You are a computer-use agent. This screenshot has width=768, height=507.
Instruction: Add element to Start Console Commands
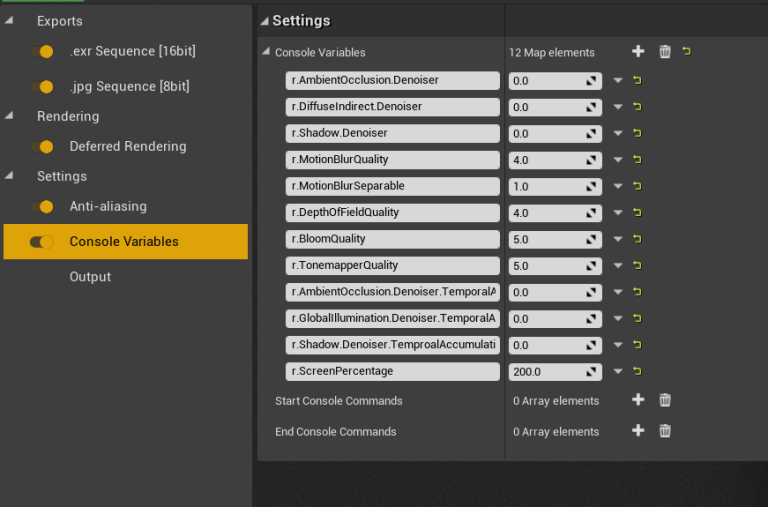point(638,400)
